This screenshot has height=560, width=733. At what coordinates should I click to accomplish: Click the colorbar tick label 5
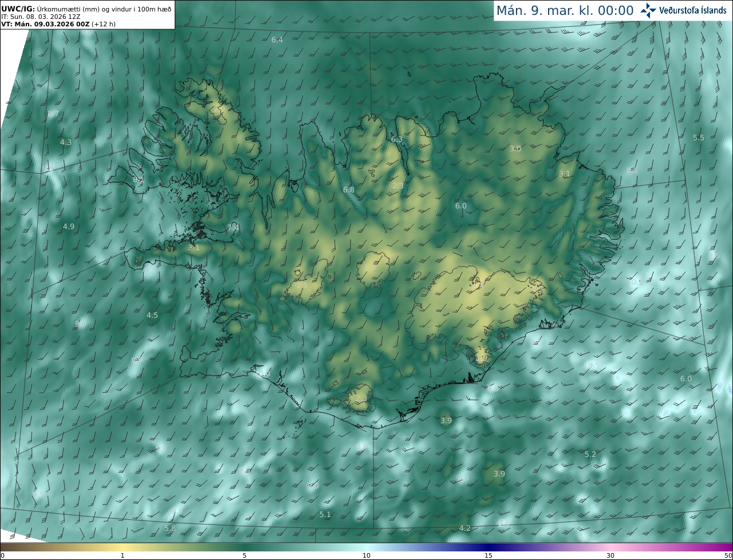pos(245,555)
